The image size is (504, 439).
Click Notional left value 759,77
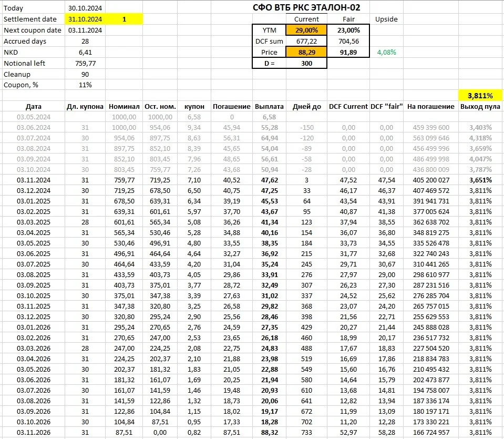point(85,64)
